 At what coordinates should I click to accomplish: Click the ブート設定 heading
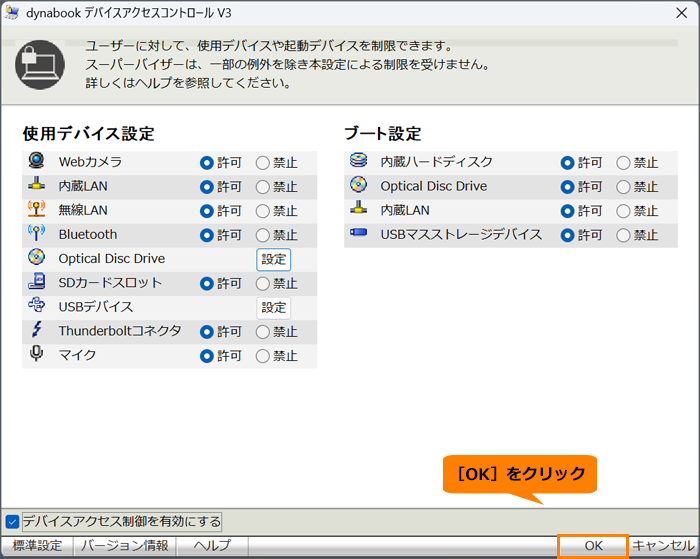tap(383, 133)
